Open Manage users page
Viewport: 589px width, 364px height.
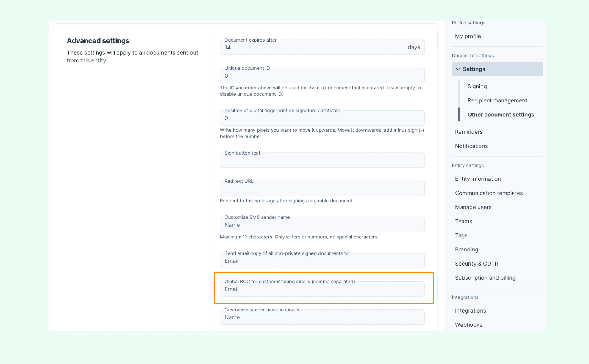pos(473,207)
